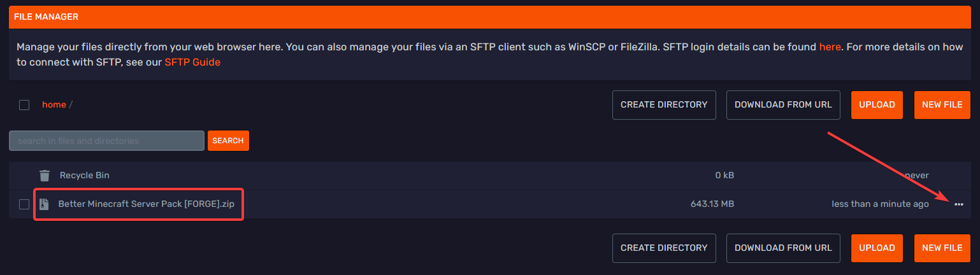
Task: Select NEW FILE below the file list
Action: pos(942,248)
